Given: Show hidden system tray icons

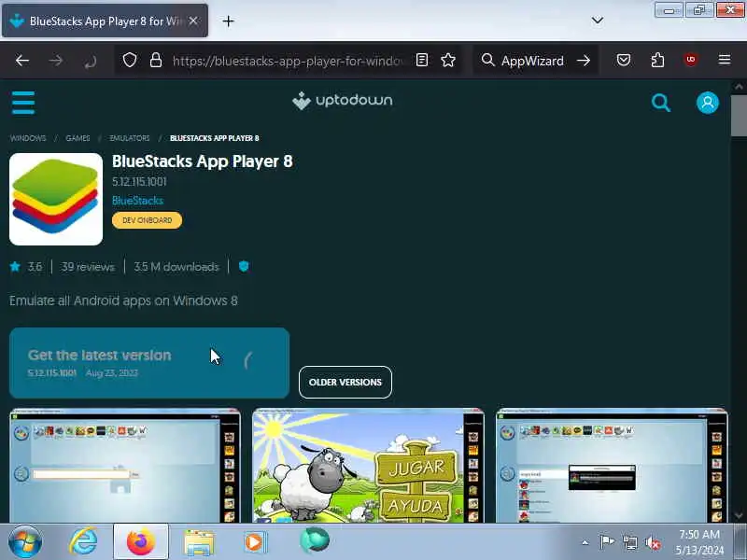Looking at the screenshot, I should pyautogui.click(x=585, y=542).
